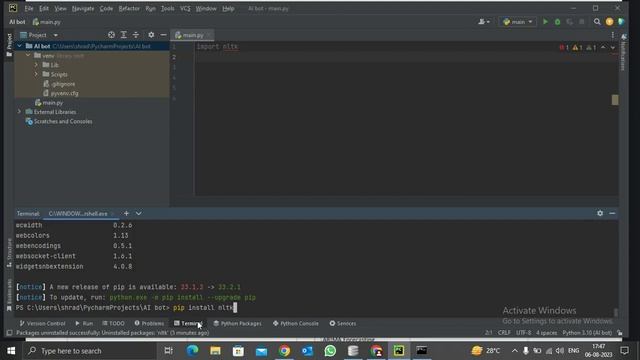The width and height of the screenshot is (640, 360).
Task: Expand External Libraries node
Action: tap(19, 112)
